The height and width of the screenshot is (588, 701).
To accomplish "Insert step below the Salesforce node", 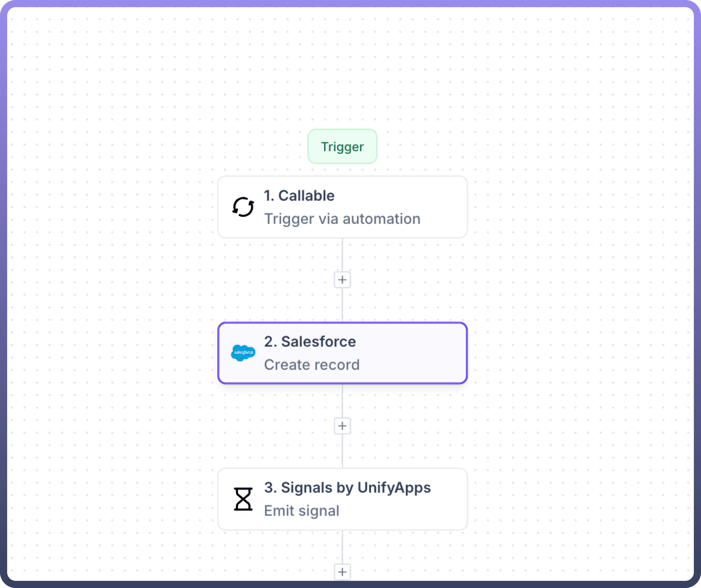I will 342,426.
